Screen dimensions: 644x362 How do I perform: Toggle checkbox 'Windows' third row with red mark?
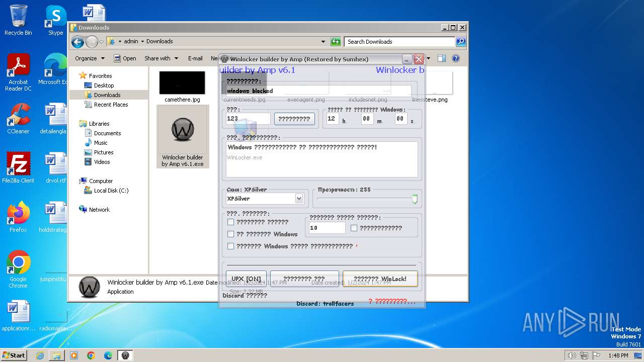[x=230, y=246]
